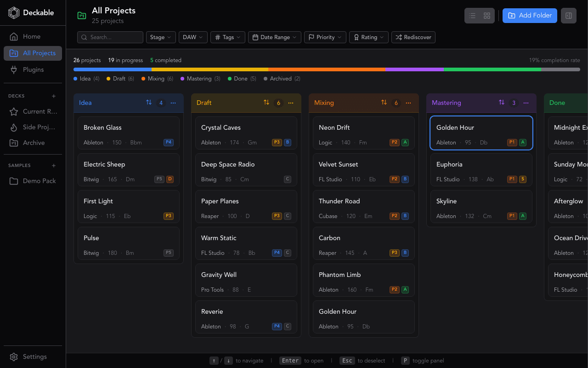588x368 pixels.
Task: Click P4 badge on Broken Glass
Action: coord(169,143)
